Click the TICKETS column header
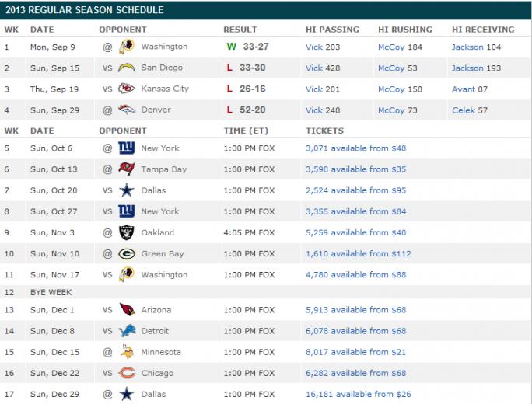 tap(324, 131)
